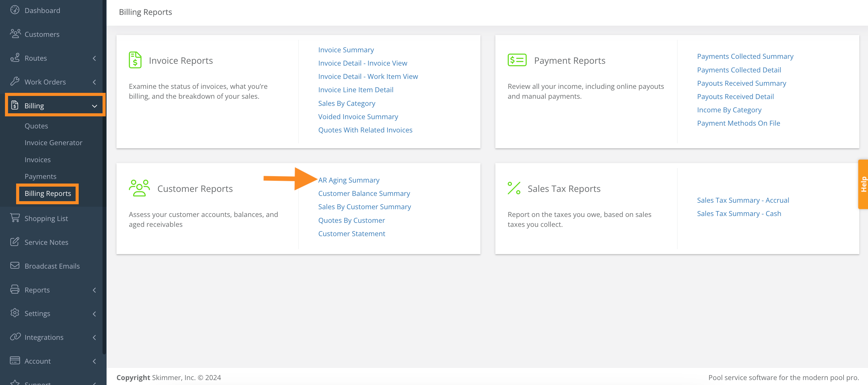Click the Account card icon
Image resolution: width=868 pixels, height=385 pixels.
coord(15,361)
